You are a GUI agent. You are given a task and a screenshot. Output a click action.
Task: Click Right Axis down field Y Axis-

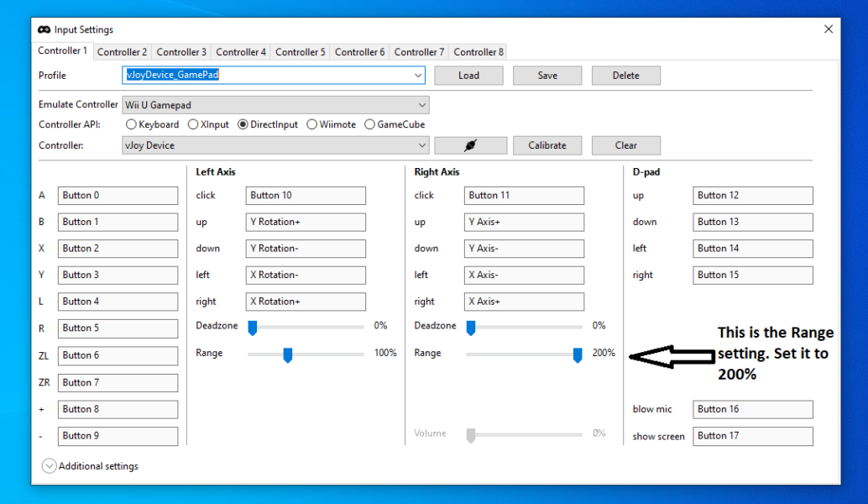524,249
